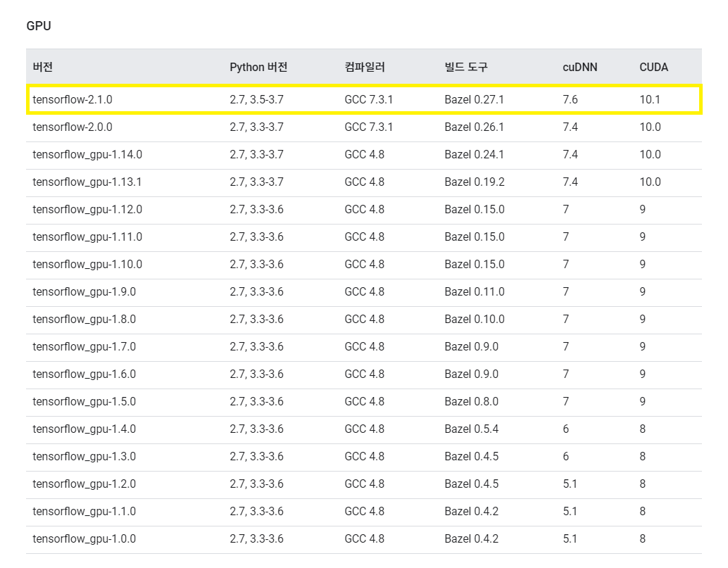The width and height of the screenshot is (728, 568).
Task: Click GCC 4.8 in tensorflow_gpu-1.0.0 row
Action: coord(365,537)
